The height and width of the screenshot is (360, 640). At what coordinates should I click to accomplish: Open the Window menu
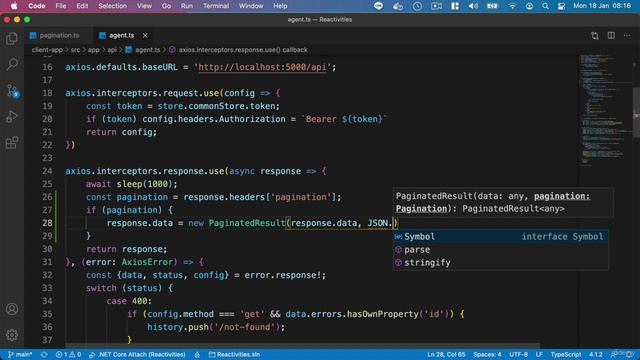coord(251,6)
